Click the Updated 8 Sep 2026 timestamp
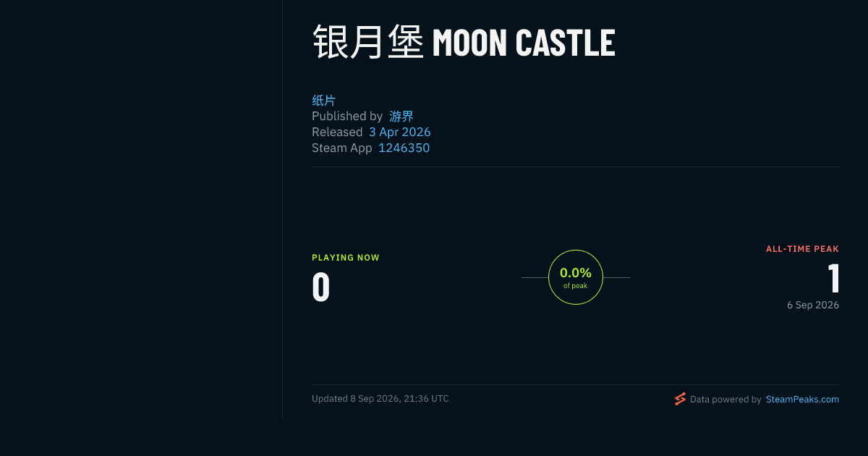The height and width of the screenshot is (456, 868). tap(380, 399)
